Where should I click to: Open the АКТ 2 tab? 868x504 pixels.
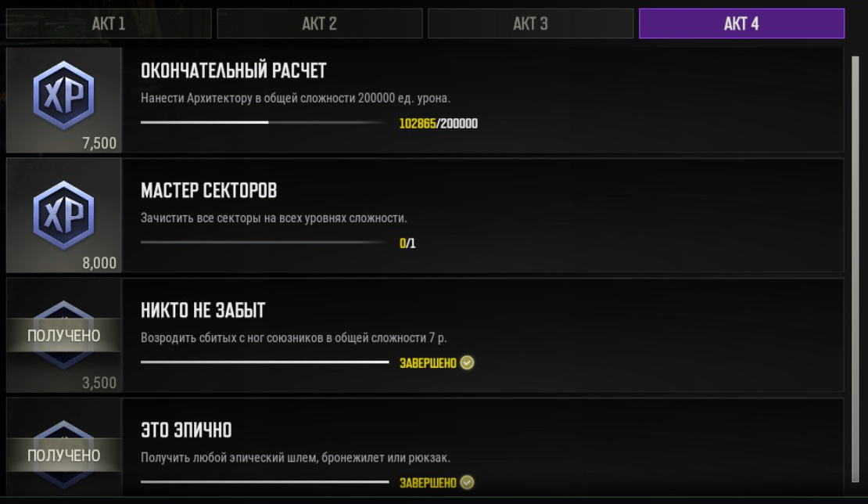click(319, 23)
